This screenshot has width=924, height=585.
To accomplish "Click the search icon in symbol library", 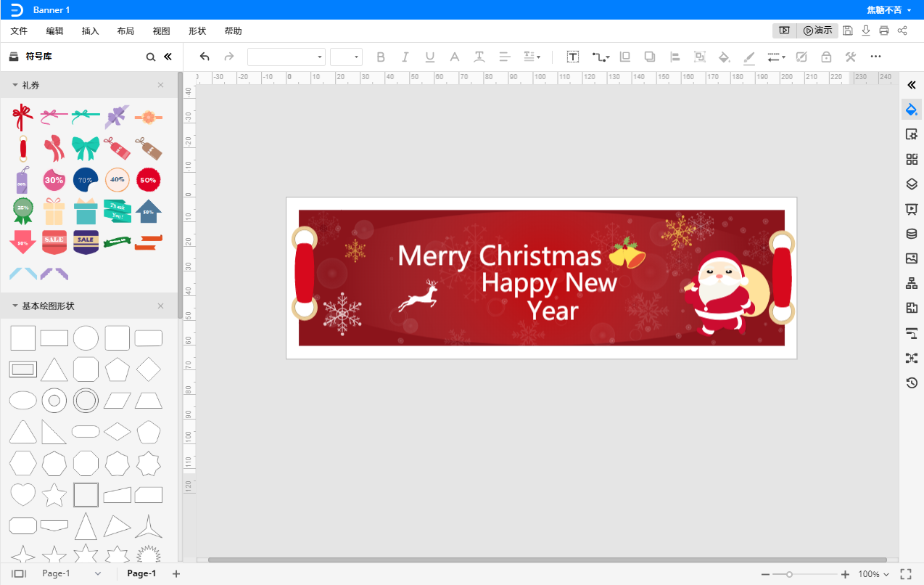I will coord(151,57).
